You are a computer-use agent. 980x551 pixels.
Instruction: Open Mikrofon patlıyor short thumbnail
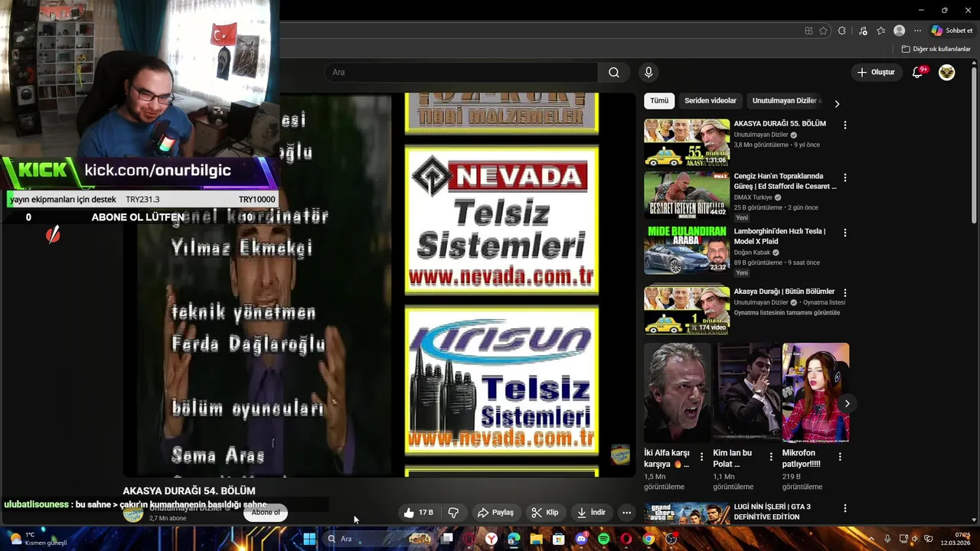pos(815,393)
